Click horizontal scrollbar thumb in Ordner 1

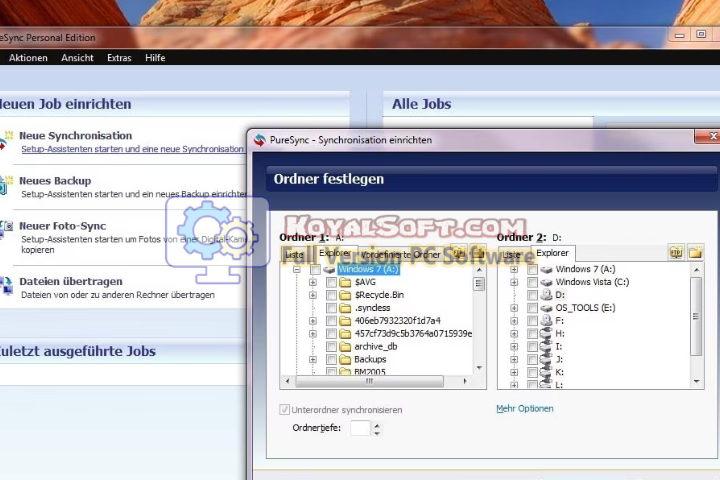click(x=370, y=381)
